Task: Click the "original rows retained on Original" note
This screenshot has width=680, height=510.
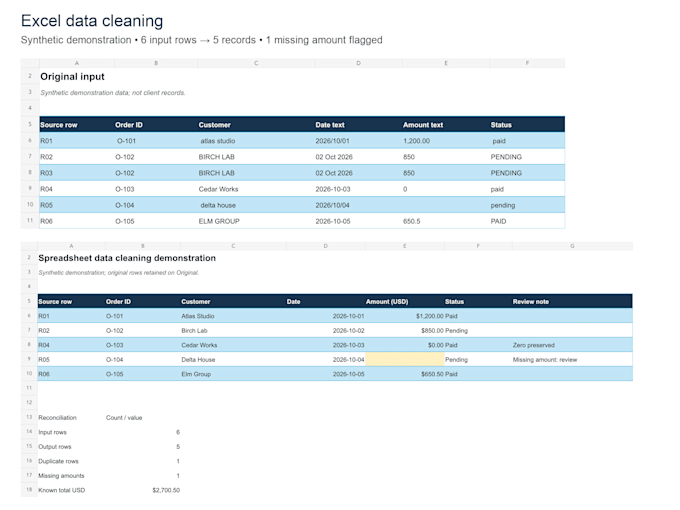Action: (x=153, y=273)
